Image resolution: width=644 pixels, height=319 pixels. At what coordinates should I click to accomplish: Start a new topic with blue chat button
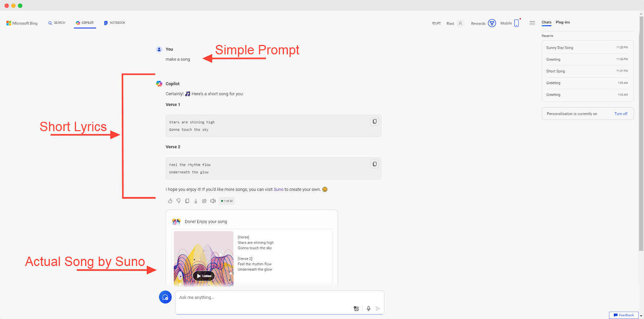click(165, 297)
